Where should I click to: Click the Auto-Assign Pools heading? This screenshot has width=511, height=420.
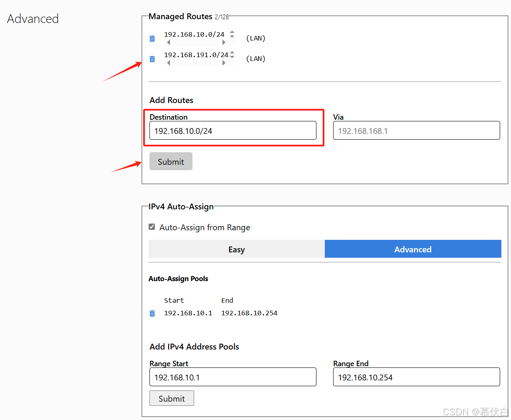[x=178, y=279]
